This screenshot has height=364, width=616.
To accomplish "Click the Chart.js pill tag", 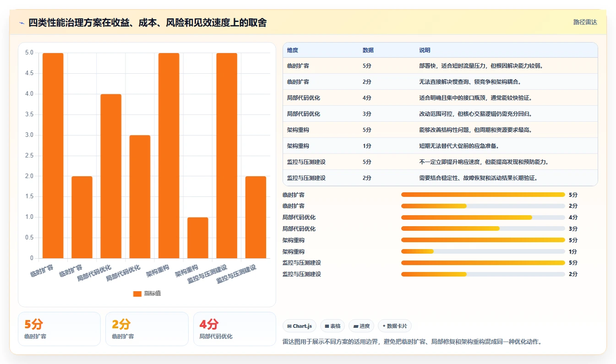I will [300, 326].
